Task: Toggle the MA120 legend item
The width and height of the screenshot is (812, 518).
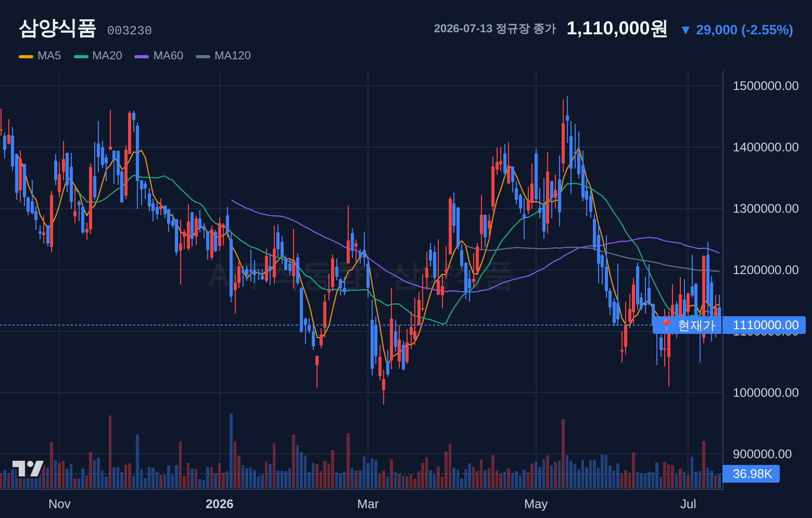Action: pyautogui.click(x=223, y=56)
